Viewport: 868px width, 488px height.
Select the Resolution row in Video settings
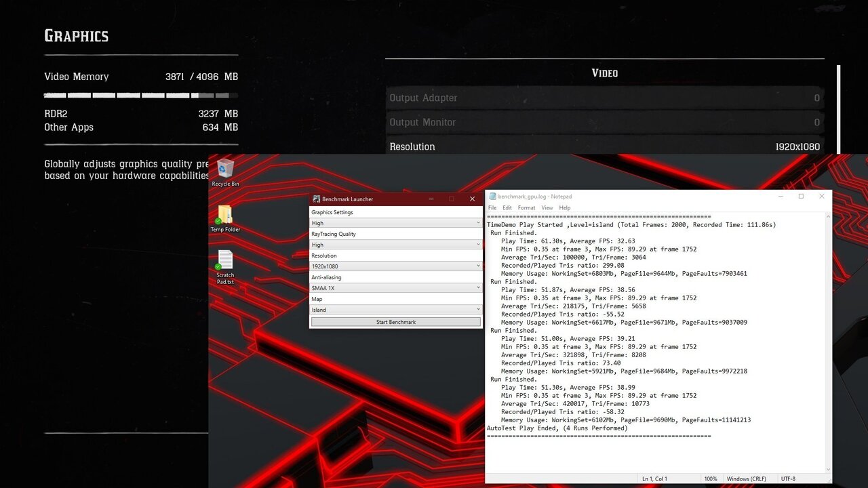(x=604, y=146)
